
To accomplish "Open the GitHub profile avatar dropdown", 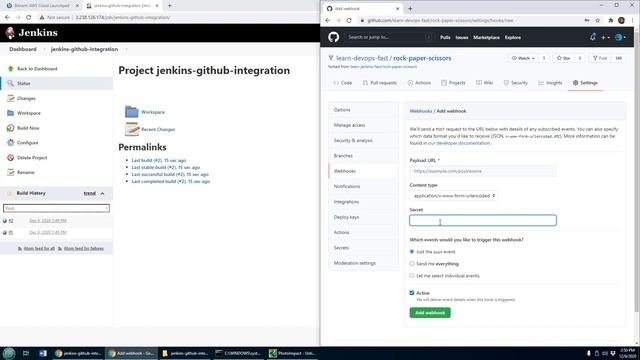I will tap(620, 37).
